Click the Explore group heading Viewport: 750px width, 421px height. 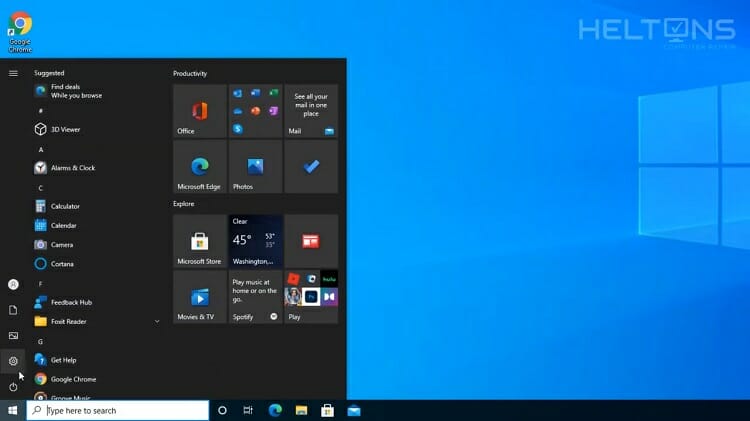pos(184,204)
